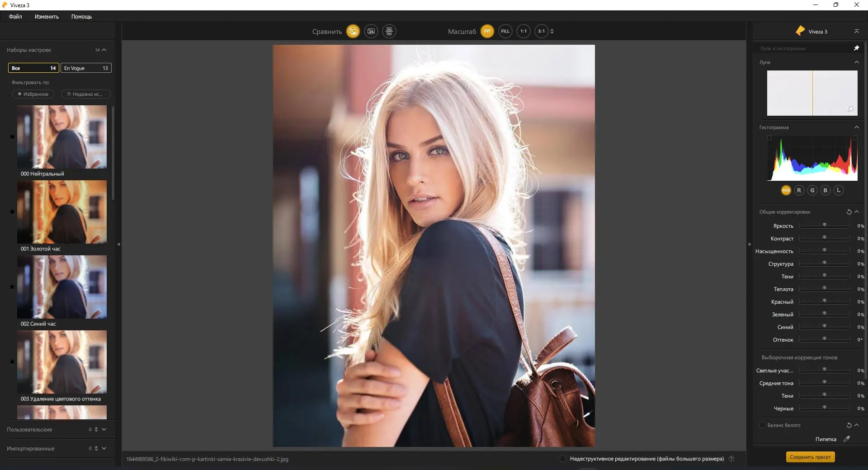Click the Контраст slider
Image resolution: width=868 pixels, height=470 pixels.
tap(824, 237)
